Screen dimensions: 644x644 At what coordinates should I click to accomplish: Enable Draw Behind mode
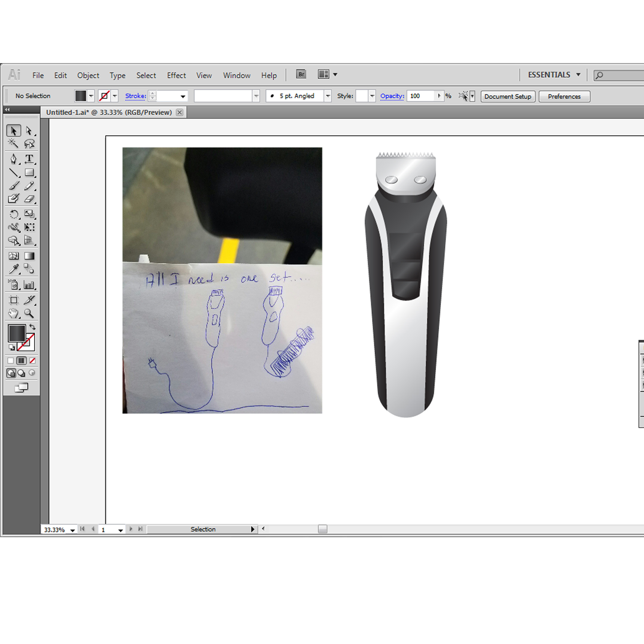pyautogui.click(x=21, y=373)
